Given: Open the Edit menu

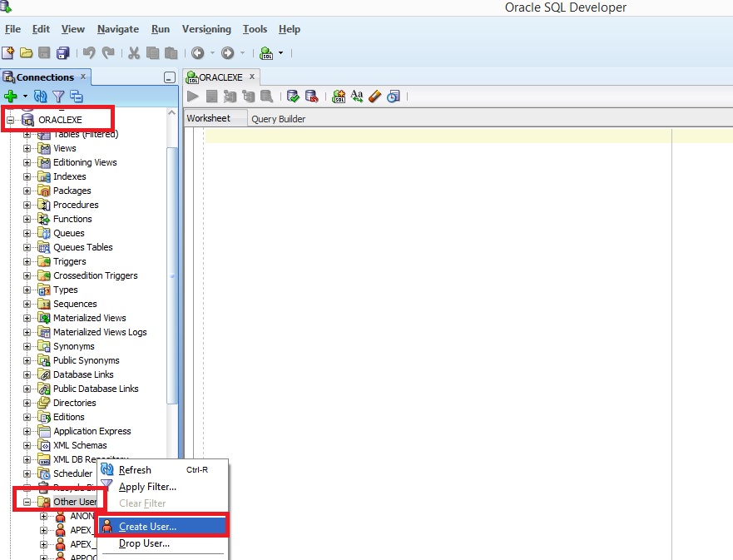Looking at the screenshot, I should [41, 29].
